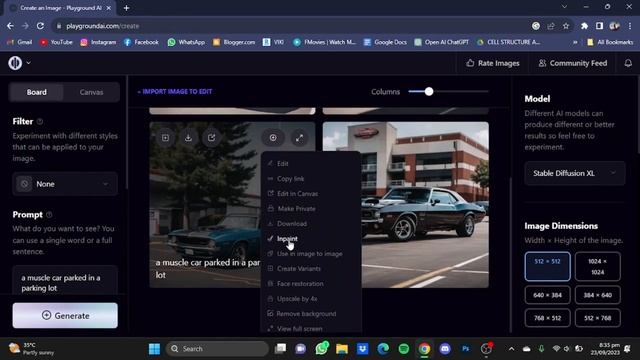The image size is (640, 360).
Task: Click Import Image to Edit link
Action: point(175,91)
